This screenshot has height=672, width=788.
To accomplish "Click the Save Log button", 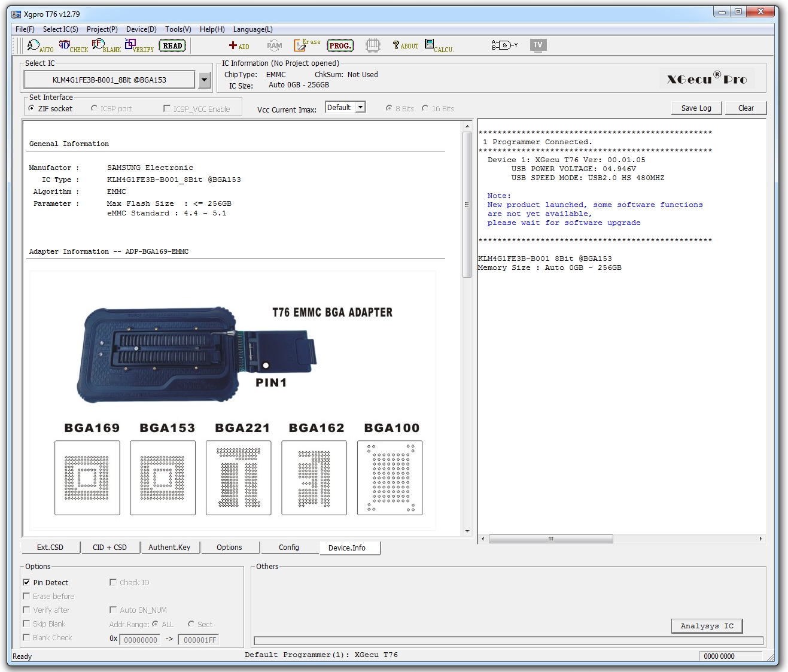I will point(696,108).
